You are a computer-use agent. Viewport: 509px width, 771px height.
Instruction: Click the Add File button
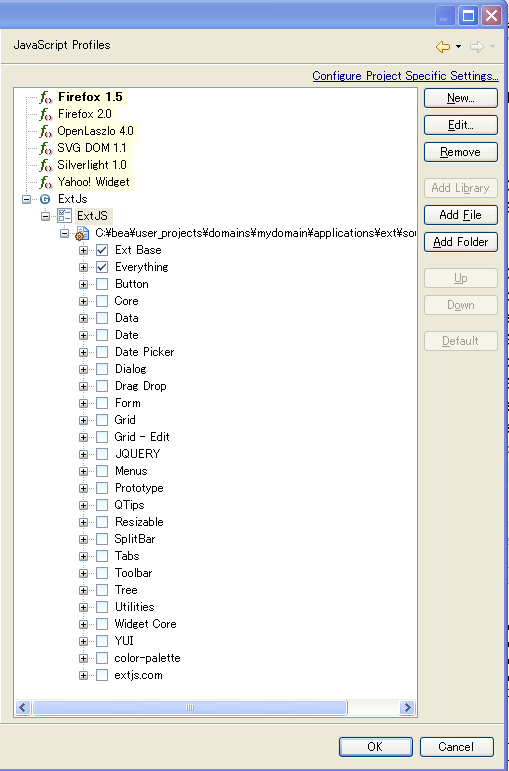pyautogui.click(x=461, y=215)
